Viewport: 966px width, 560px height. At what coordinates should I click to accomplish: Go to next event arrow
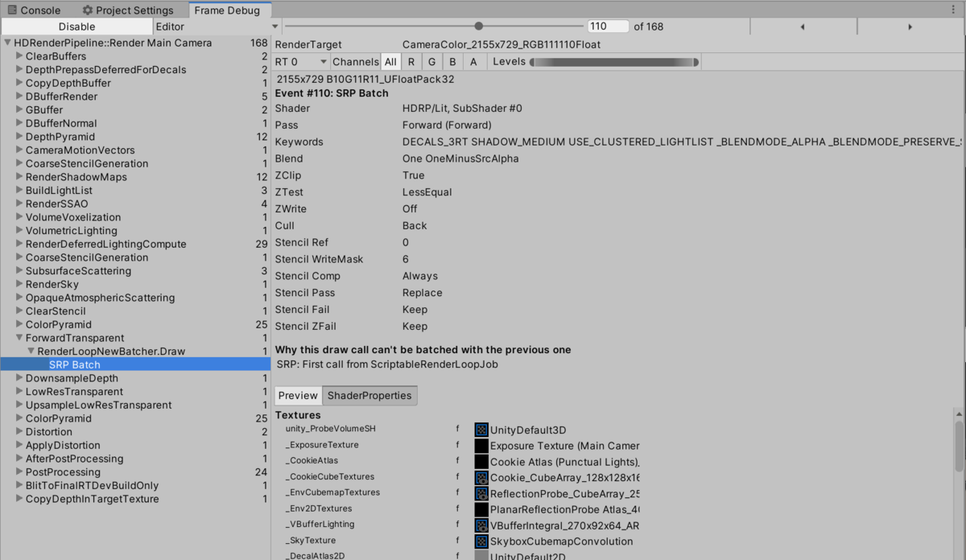[x=910, y=27]
